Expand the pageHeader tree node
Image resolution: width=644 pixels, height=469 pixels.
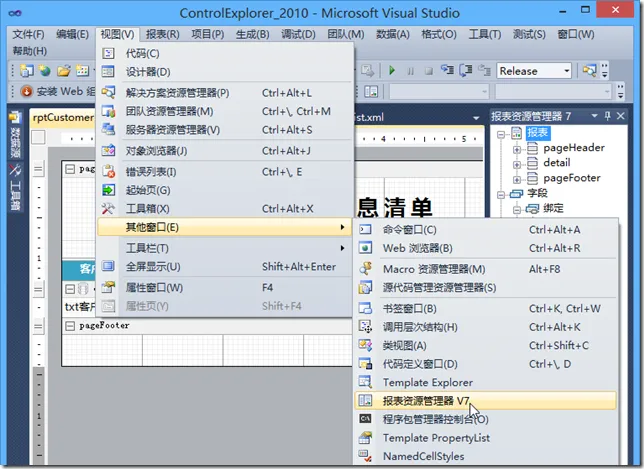[x=516, y=148]
